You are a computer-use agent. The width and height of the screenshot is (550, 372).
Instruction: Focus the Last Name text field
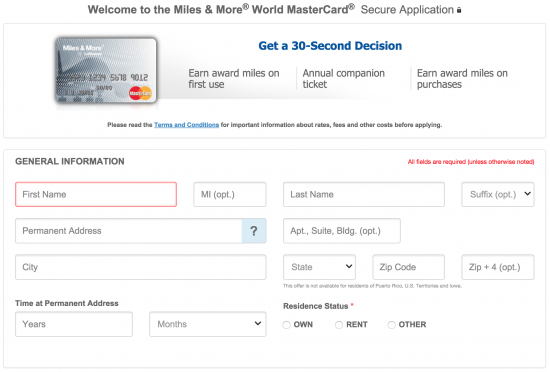(x=364, y=194)
